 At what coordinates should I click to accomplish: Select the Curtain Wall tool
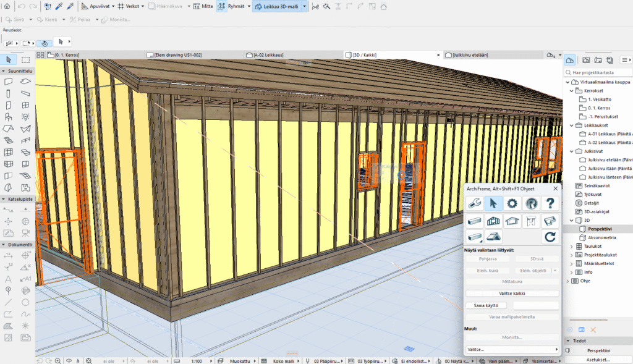coord(8,152)
